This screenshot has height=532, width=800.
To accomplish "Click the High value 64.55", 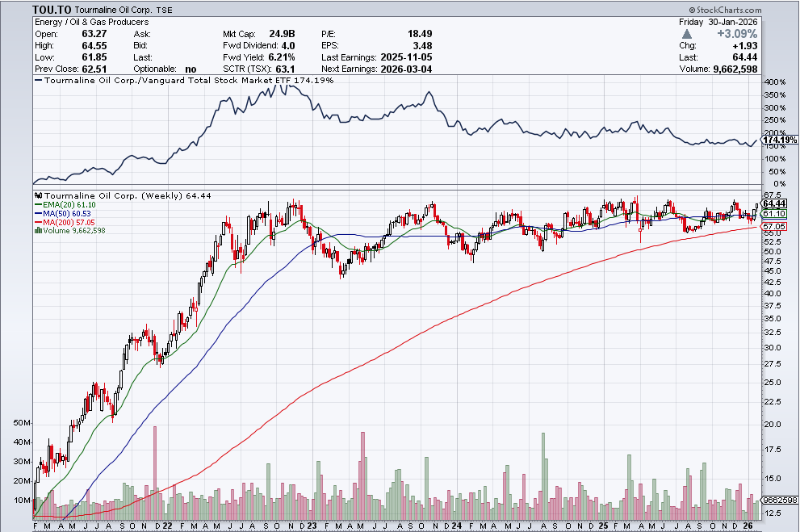I will 94,46.
